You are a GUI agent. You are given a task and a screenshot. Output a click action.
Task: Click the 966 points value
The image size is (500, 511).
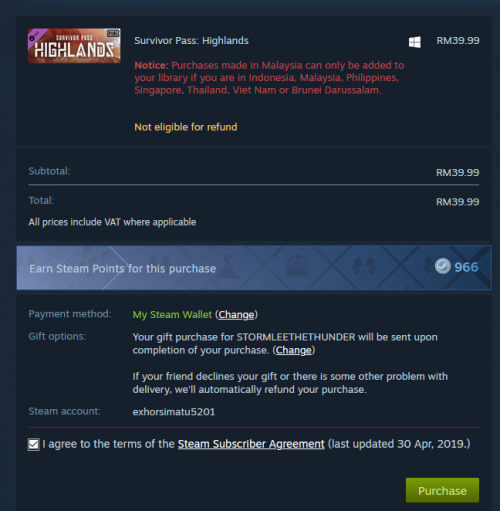pos(466,267)
